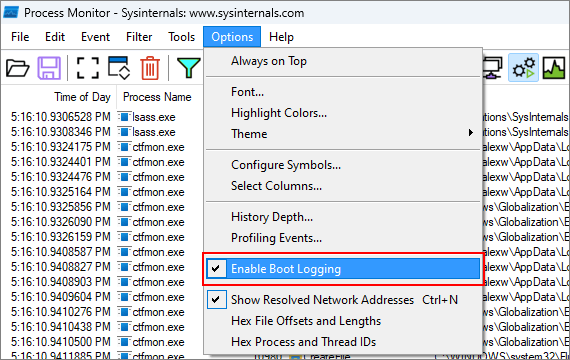This screenshot has height=360, width=570.
Task: Toggle Show Resolved Network Addresses checkmark
Action: [217, 300]
